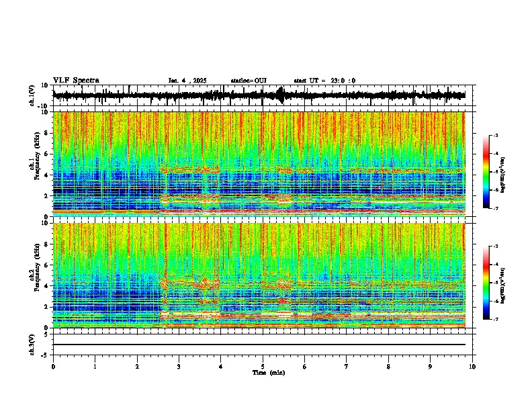Click the "Jan. 4, 2025" date text
This screenshot has width=532, height=411.
pos(187,81)
